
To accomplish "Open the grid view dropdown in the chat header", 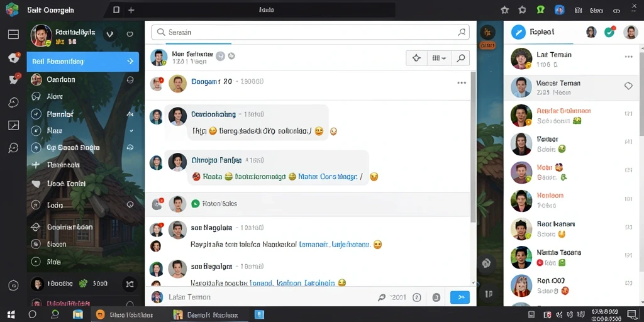I will [x=440, y=58].
